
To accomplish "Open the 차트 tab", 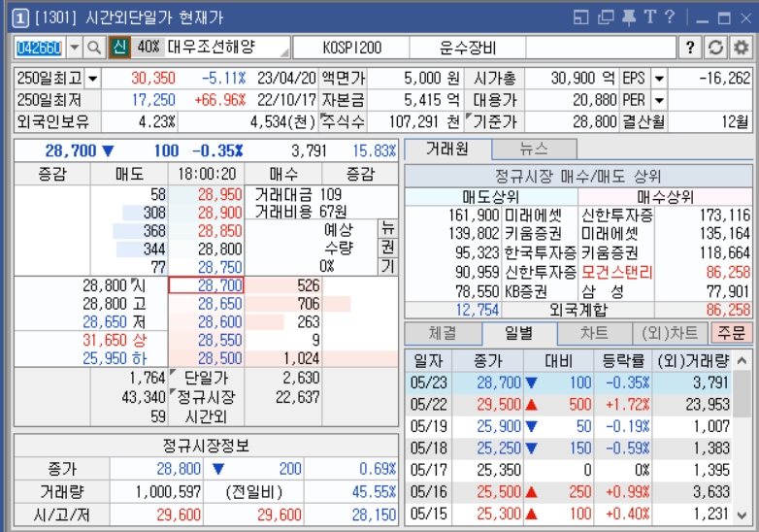I will point(594,333).
